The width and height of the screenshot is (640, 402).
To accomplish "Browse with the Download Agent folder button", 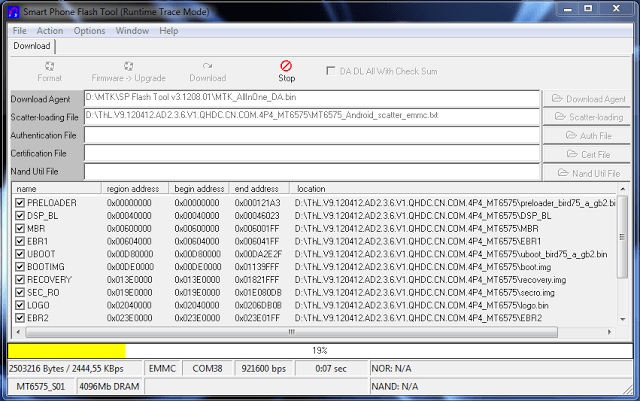I will [x=588, y=99].
